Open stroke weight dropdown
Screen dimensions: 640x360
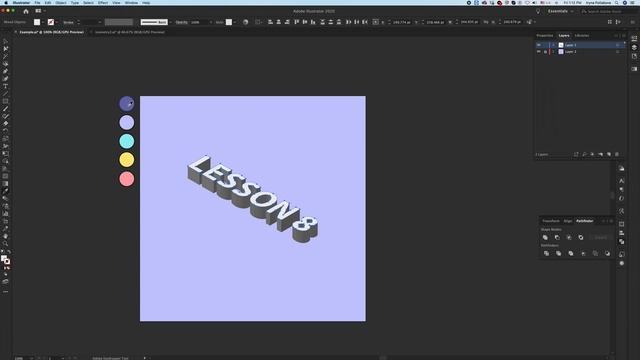click(100, 22)
